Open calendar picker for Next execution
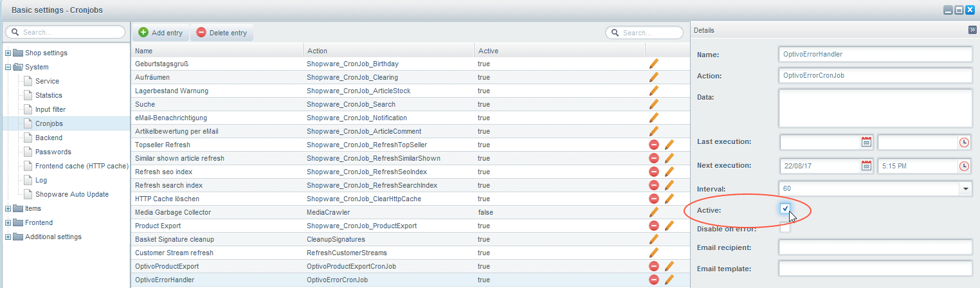 tap(866, 166)
